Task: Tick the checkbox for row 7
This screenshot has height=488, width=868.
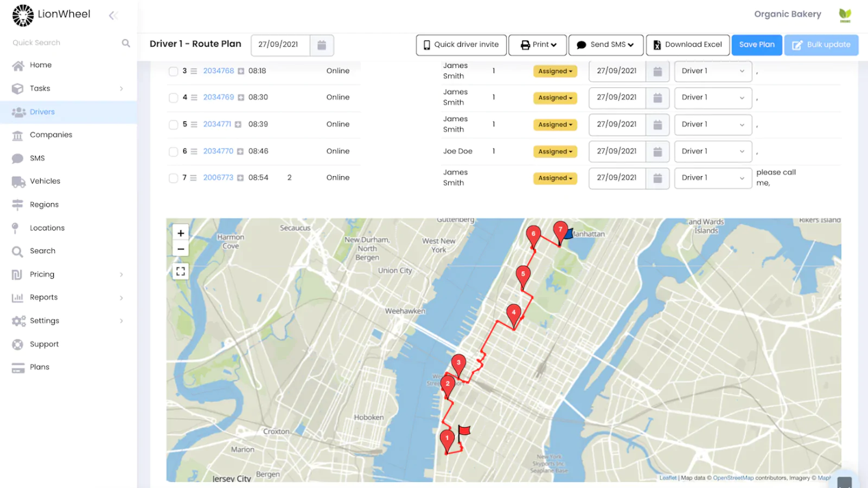Action: tap(174, 178)
